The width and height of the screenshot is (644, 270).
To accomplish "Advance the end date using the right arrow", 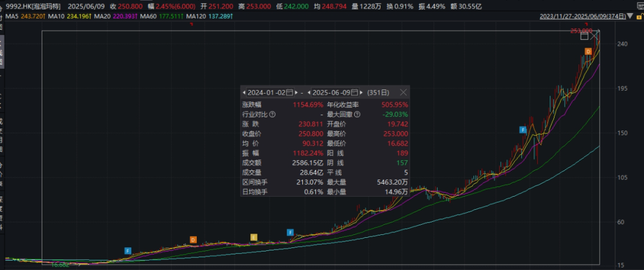I will [x=361, y=93].
